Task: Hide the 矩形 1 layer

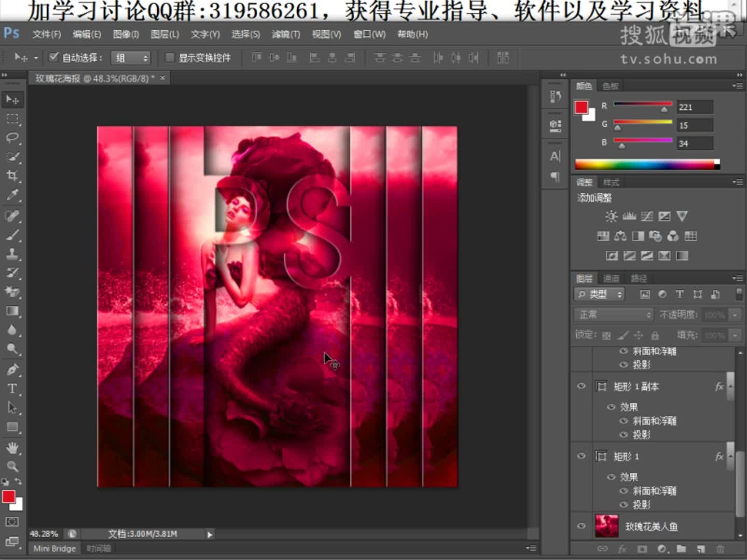Action: pyautogui.click(x=581, y=456)
